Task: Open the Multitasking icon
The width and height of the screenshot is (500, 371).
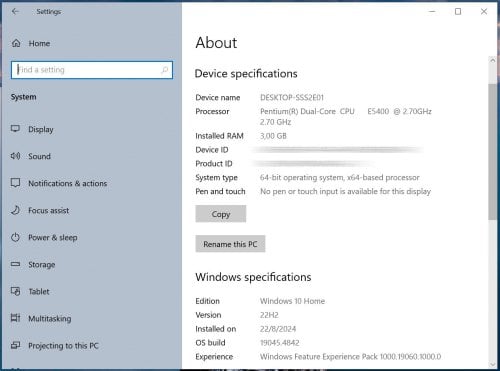Action: [x=15, y=318]
